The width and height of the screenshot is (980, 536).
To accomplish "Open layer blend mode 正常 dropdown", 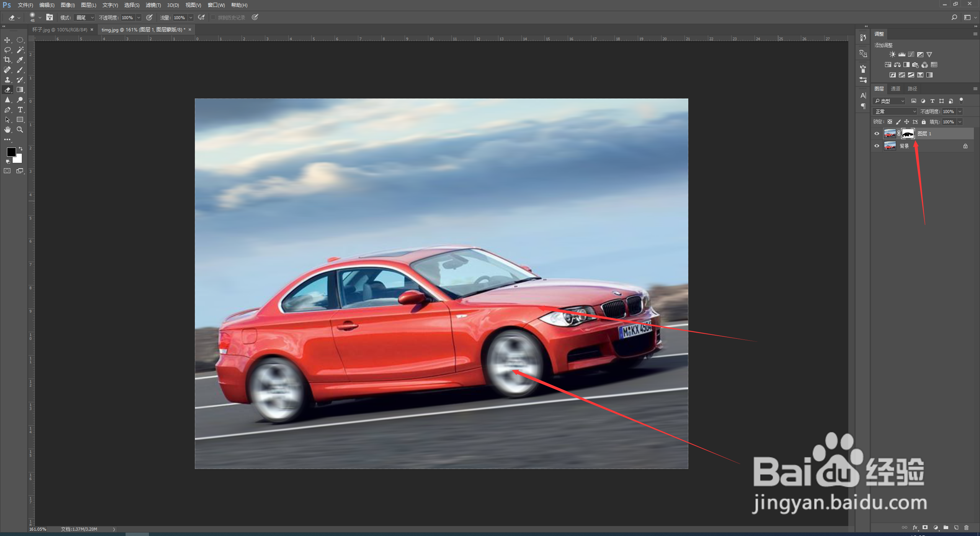I will (x=895, y=111).
